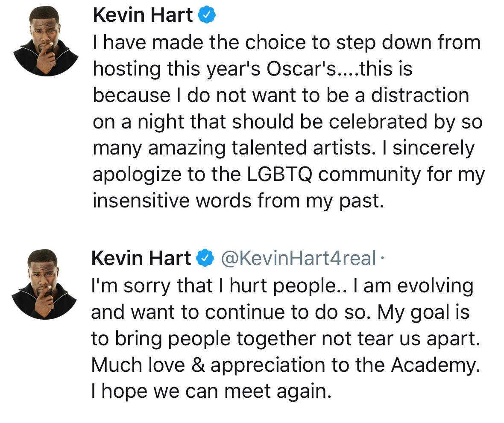
Task: Open the Kevin Hart name on the first tweet
Action: pyautogui.click(x=143, y=15)
